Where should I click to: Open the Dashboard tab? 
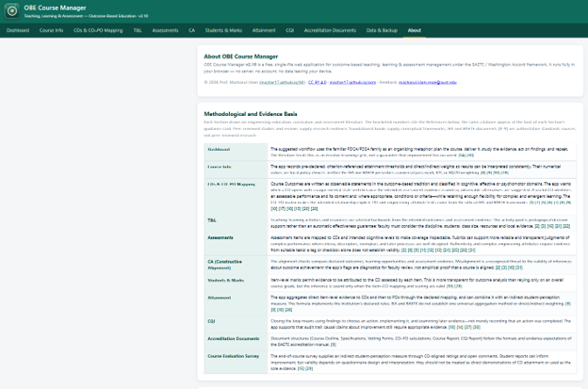point(18,30)
